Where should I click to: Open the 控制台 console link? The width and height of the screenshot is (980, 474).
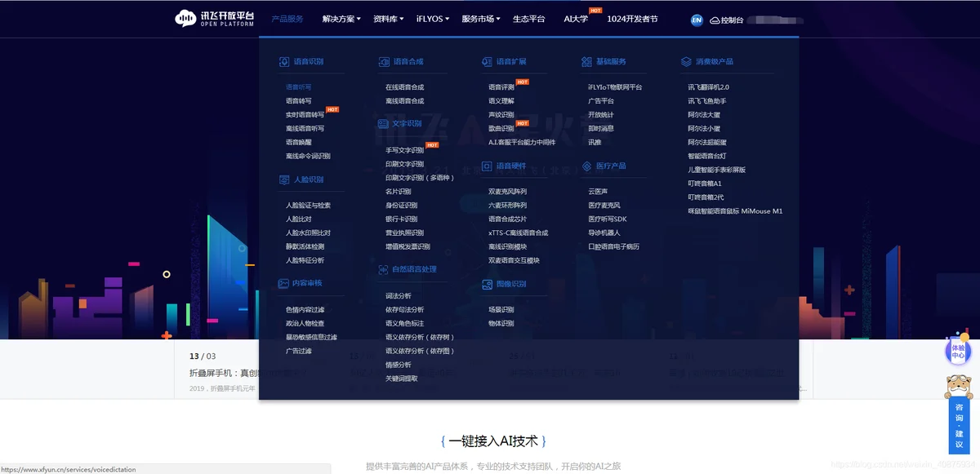(732, 20)
